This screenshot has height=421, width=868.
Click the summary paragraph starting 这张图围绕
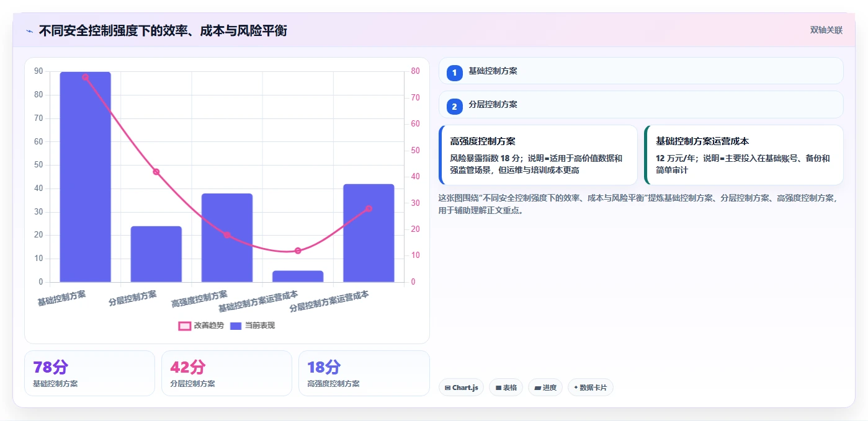640,204
